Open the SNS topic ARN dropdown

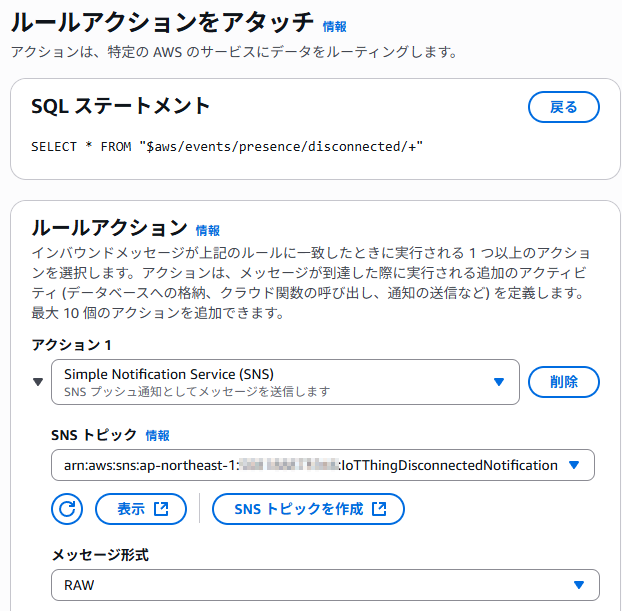tap(323, 465)
